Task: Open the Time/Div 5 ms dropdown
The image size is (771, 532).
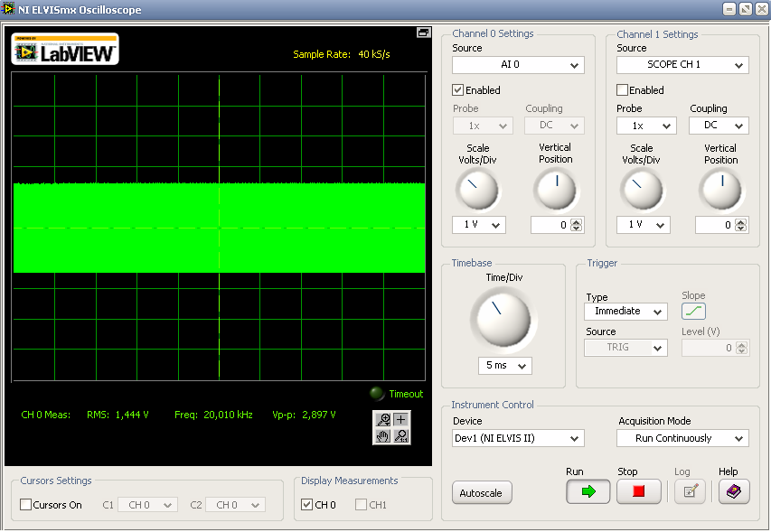Action: [505, 366]
